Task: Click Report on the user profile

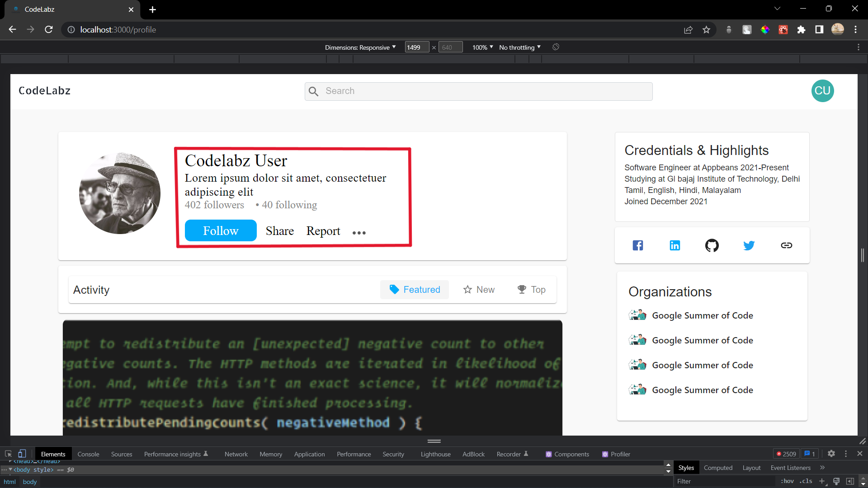Action: point(323,231)
